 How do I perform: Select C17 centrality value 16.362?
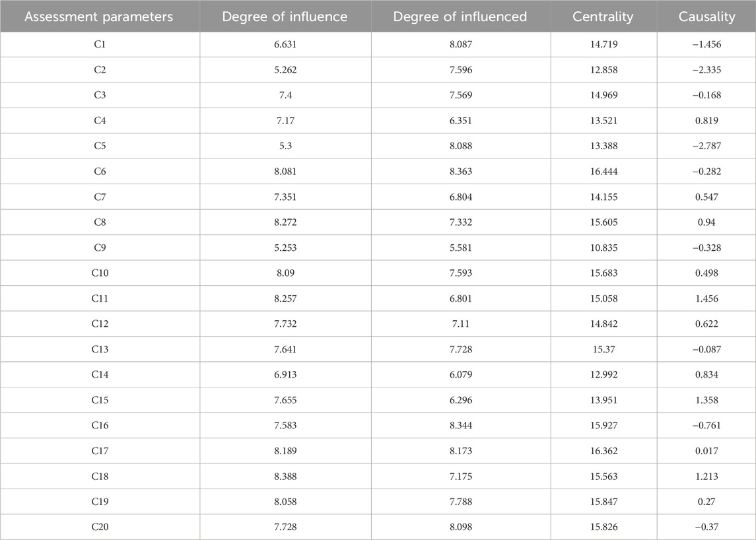pos(603,451)
